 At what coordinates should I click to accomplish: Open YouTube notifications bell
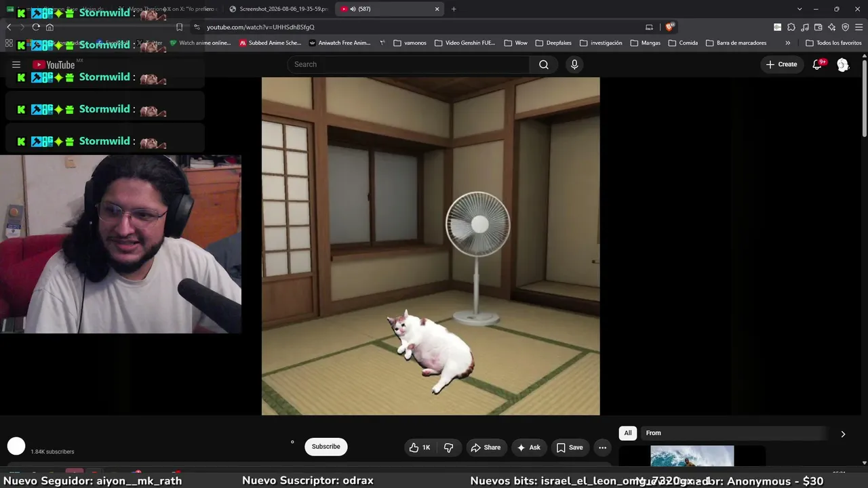click(x=817, y=64)
